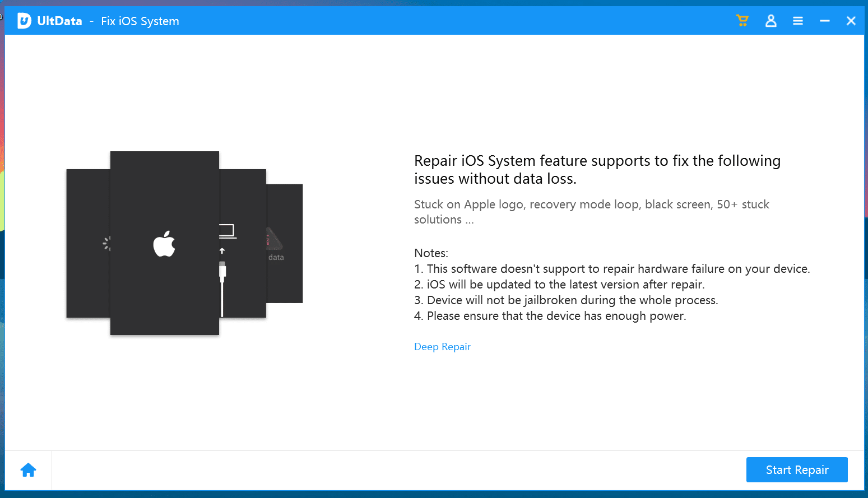This screenshot has height=498, width=868.
Task: Click the UltData title text
Action: pos(59,21)
